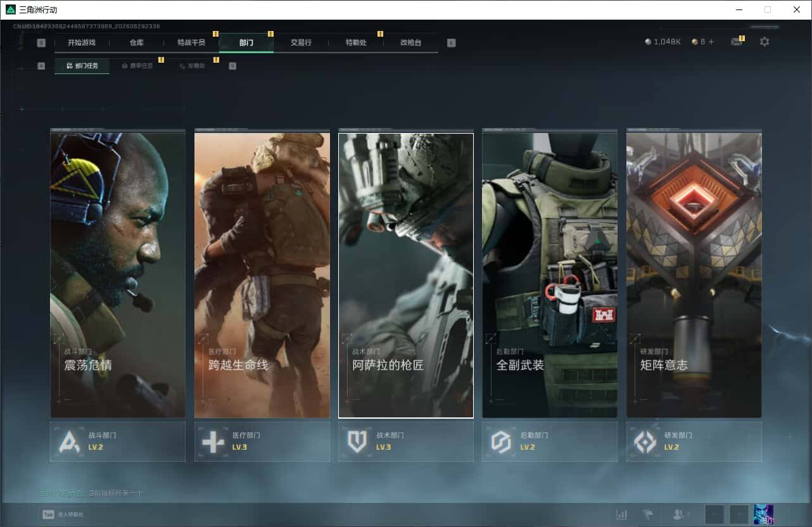Click the E key icon right of 改枪台
The width and height of the screenshot is (812, 527).
pyautogui.click(x=451, y=43)
